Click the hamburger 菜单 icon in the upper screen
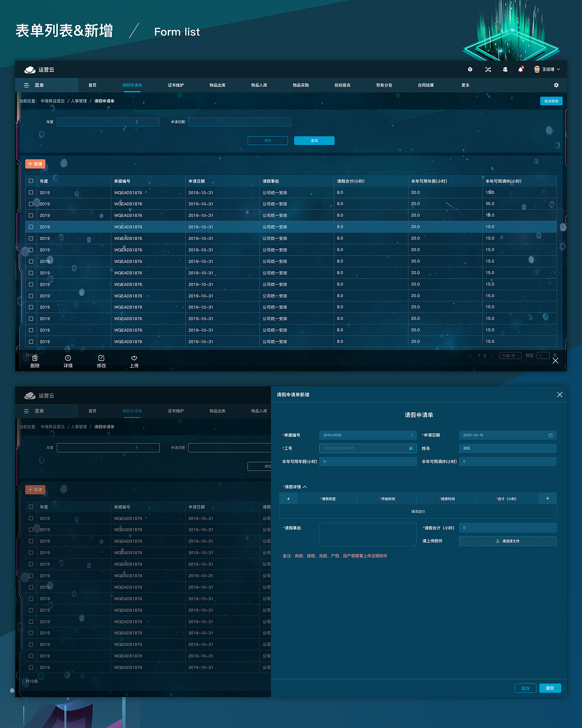 [26, 85]
